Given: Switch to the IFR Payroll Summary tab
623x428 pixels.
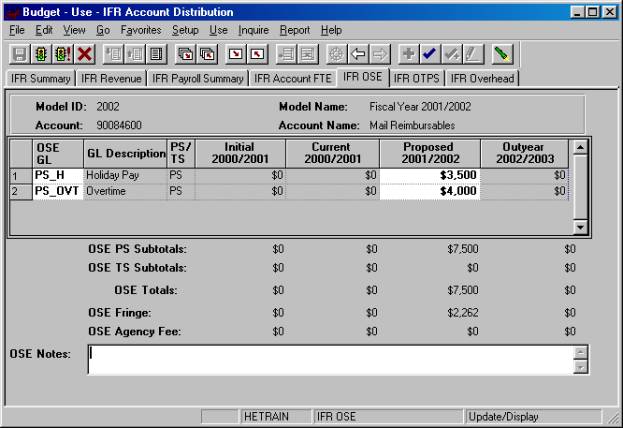Looking at the screenshot, I should coord(197,77).
